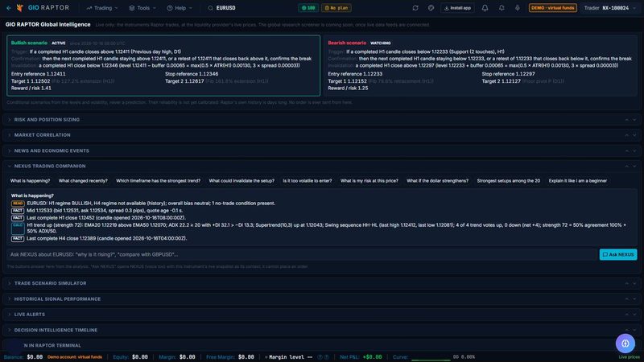644x362 pixels.
Task: Click the Bearish scenario card title
Action: point(347,43)
